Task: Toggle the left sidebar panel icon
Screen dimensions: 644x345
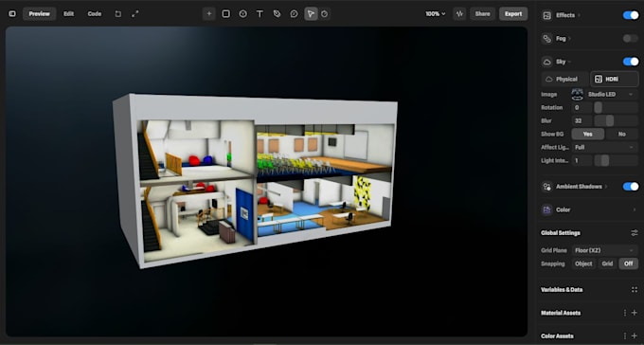Action: coord(12,13)
